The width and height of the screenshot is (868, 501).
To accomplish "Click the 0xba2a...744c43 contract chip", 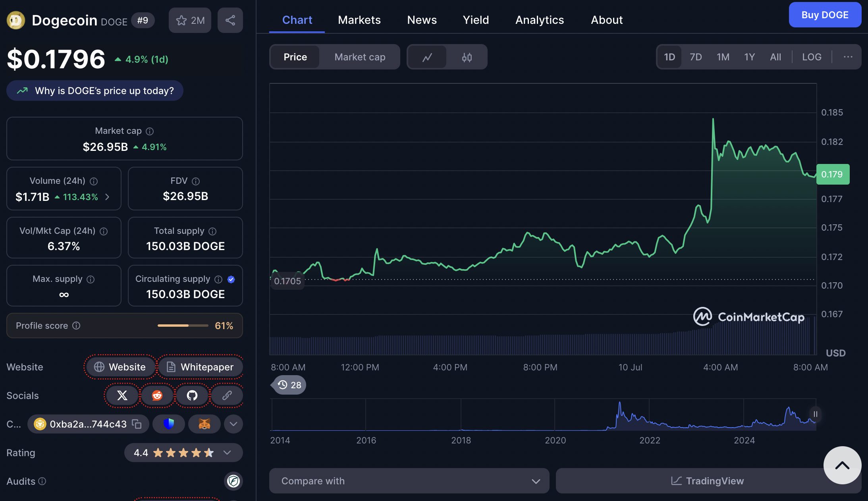I will pyautogui.click(x=88, y=424).
